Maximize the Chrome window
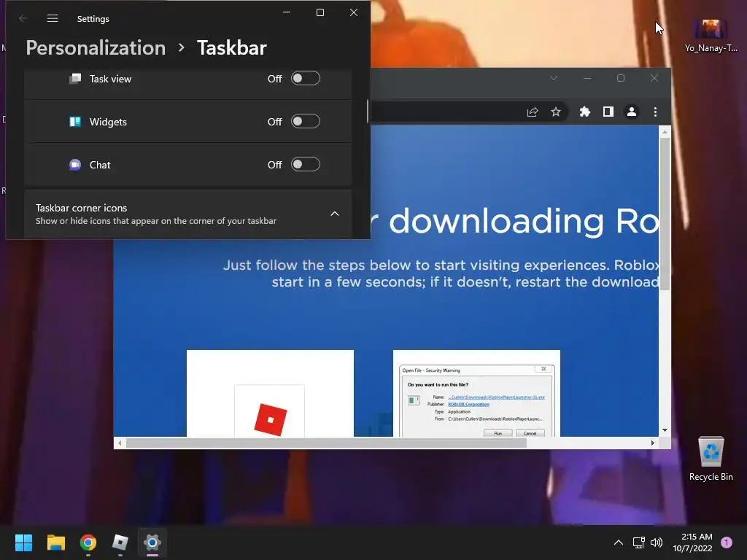Screen dimensions: 747x560 coord(620,78)
